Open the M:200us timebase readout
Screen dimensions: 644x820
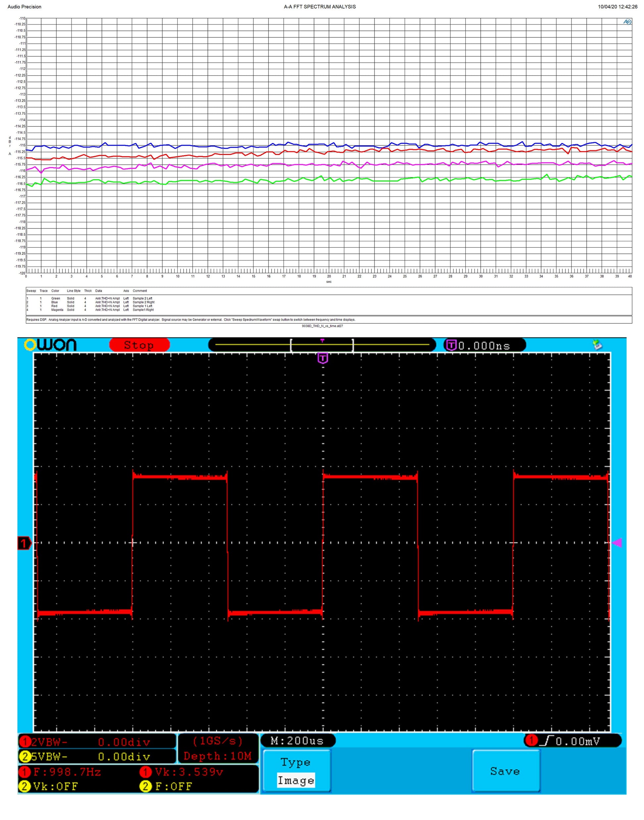297,741
